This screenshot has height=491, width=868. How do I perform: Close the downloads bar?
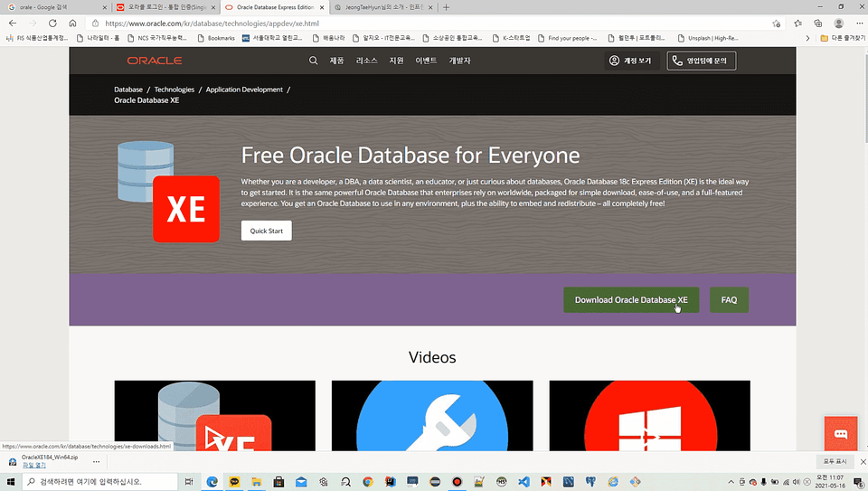863,461
